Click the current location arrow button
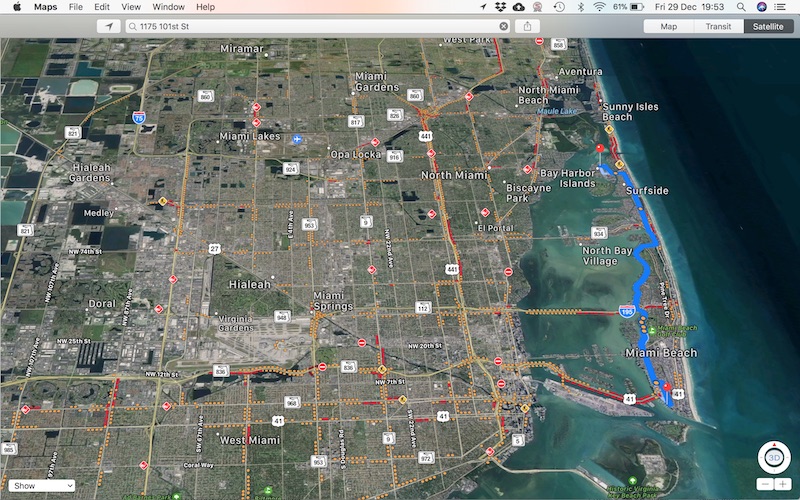Screen dimensions: 800x500 (x=105, y=26)
